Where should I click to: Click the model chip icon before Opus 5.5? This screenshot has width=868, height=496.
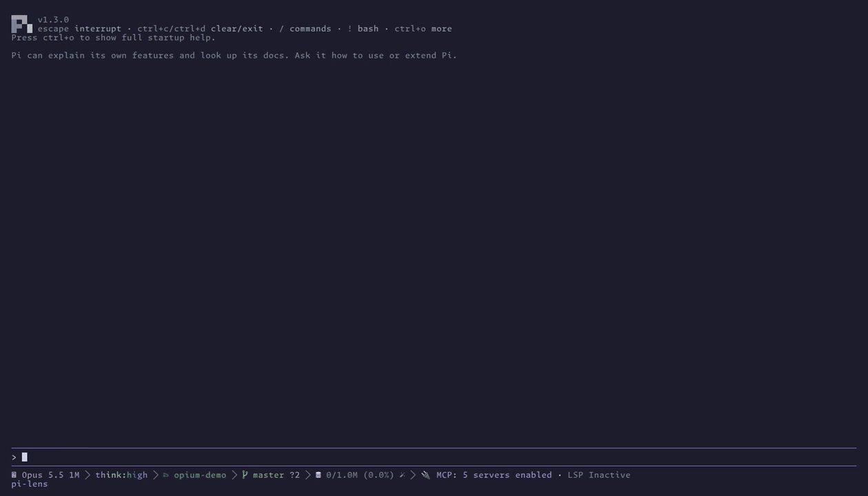[x=14, y=475]
